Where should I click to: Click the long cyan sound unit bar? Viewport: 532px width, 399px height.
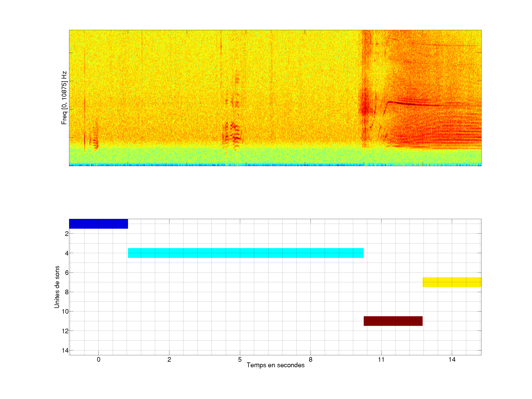(245, 253)
